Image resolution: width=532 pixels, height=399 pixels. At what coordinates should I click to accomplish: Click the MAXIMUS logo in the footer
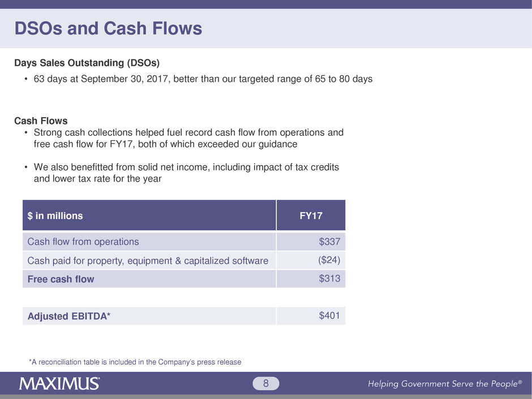[x=59, y=384]
